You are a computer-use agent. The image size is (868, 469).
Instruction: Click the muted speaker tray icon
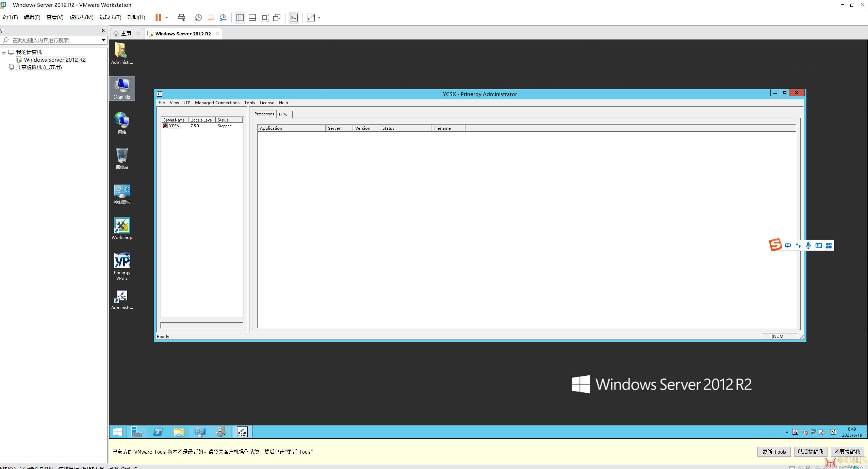click(805, 432)
